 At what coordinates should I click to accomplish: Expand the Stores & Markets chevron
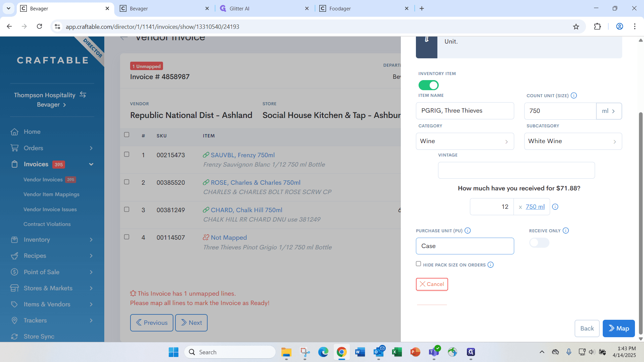(91, 288)
